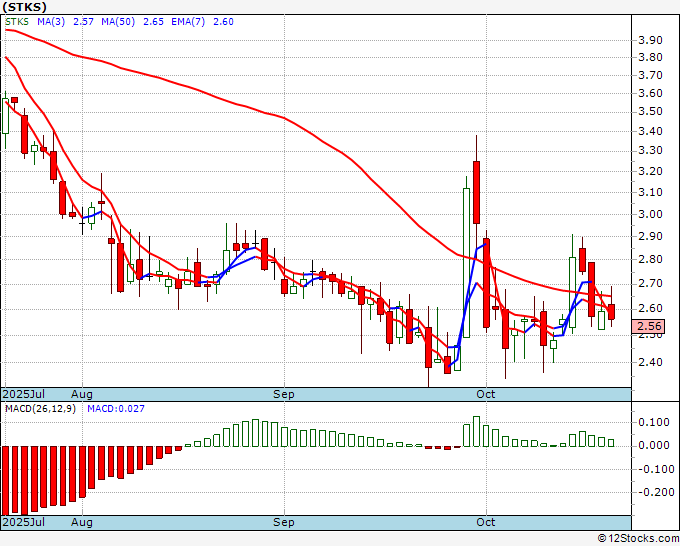Click the tallest green MACD bar near October
This screenshot has width=680, height=546.
476,432
